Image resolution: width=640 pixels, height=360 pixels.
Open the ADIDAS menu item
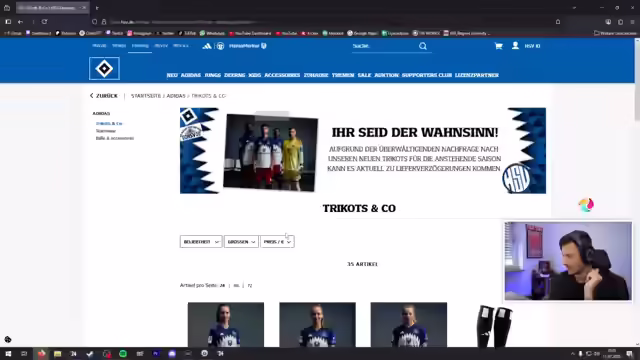191,75
